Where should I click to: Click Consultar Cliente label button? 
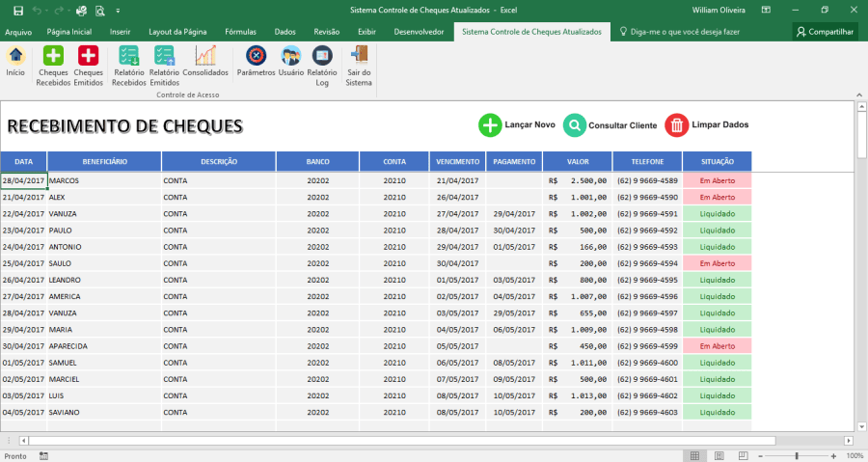pyautogui.click(x=623, y=125)
